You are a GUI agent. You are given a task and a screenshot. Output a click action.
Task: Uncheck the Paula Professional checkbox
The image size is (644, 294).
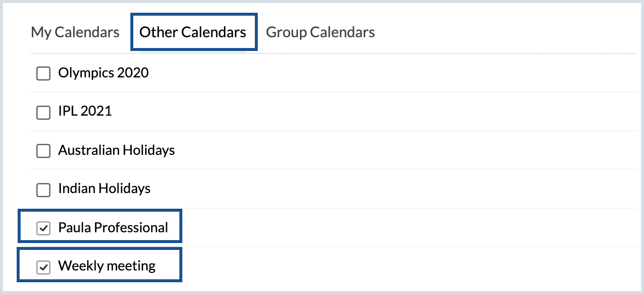(44, 228)
